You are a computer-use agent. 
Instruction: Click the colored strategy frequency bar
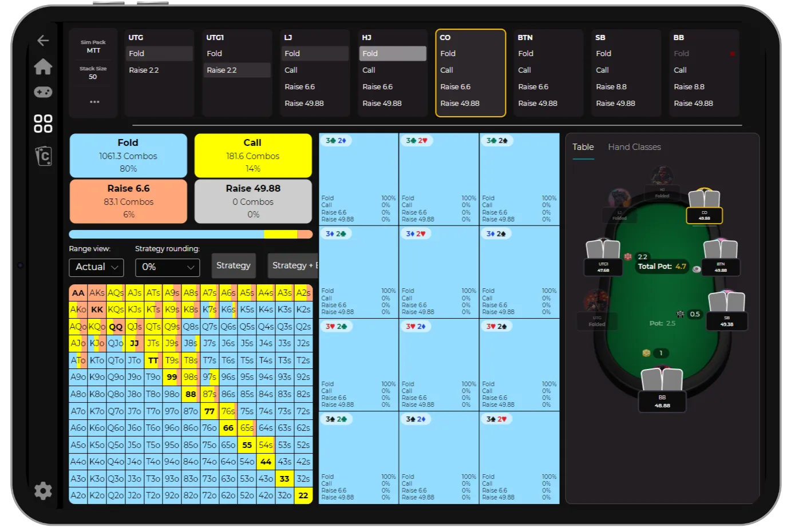[x=191, y=233]
